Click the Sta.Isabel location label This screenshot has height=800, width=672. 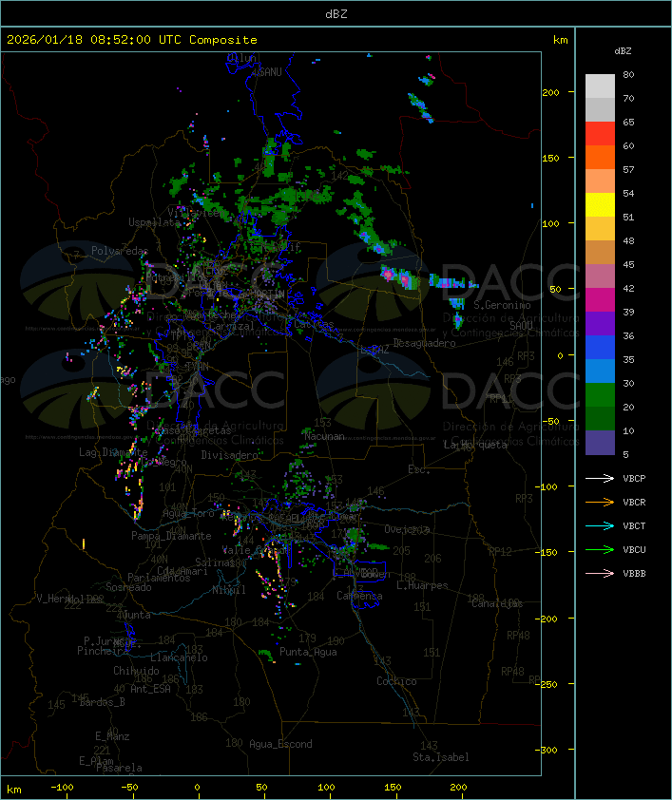point(440,757)
